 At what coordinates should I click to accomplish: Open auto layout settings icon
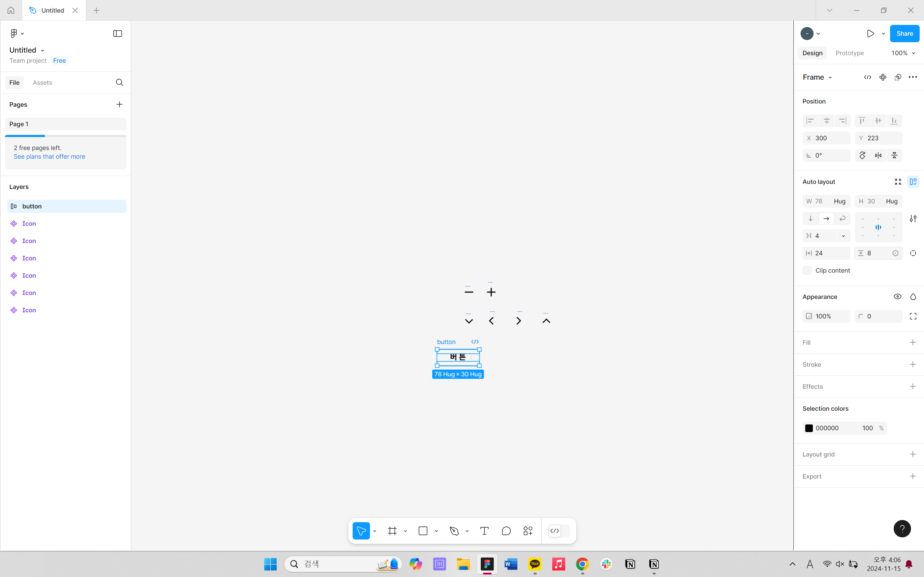point(913,219)
